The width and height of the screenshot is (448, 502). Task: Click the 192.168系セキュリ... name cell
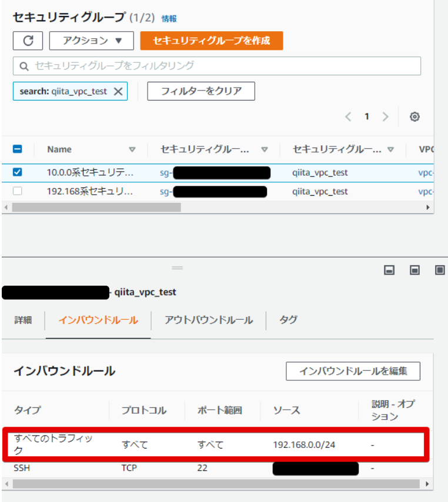(x=90, y=192)
